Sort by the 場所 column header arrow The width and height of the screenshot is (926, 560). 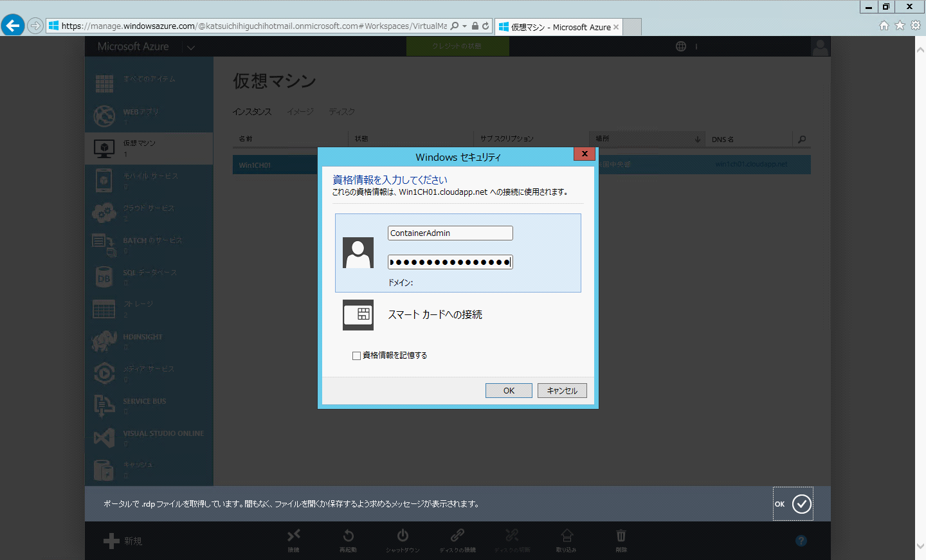(698, 139)
